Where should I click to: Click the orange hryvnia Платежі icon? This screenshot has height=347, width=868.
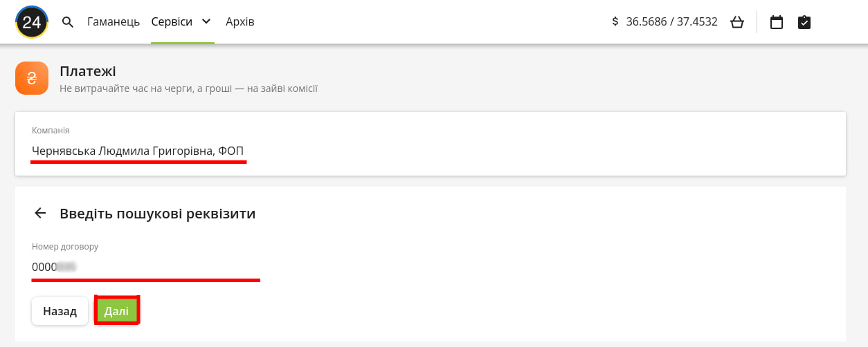click(32, 78)
